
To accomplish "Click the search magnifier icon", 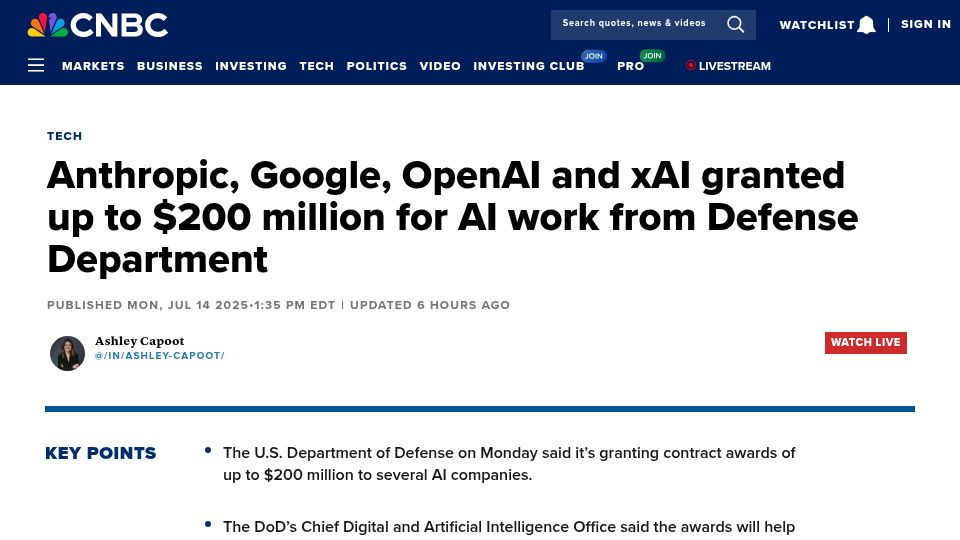I will pyautogui.click(x=735, y=24).
